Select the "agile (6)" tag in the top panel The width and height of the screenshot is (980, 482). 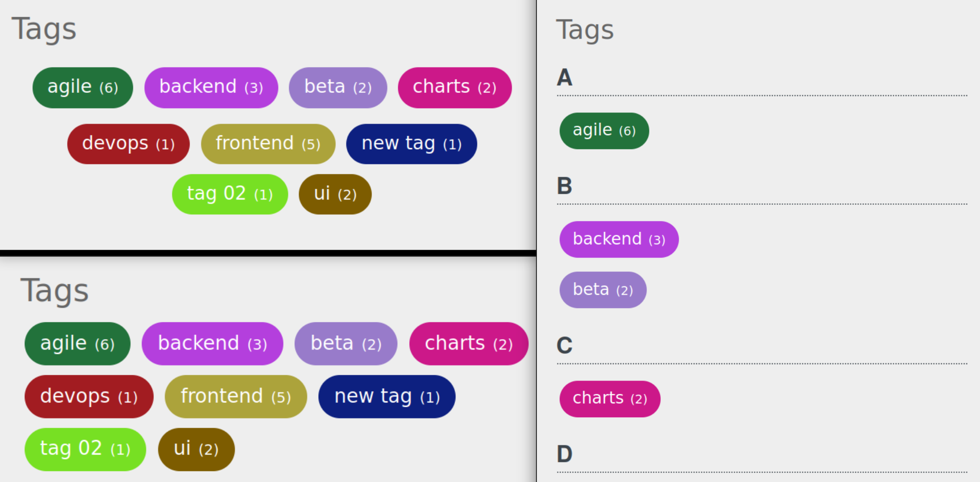(x=81, y=87)
